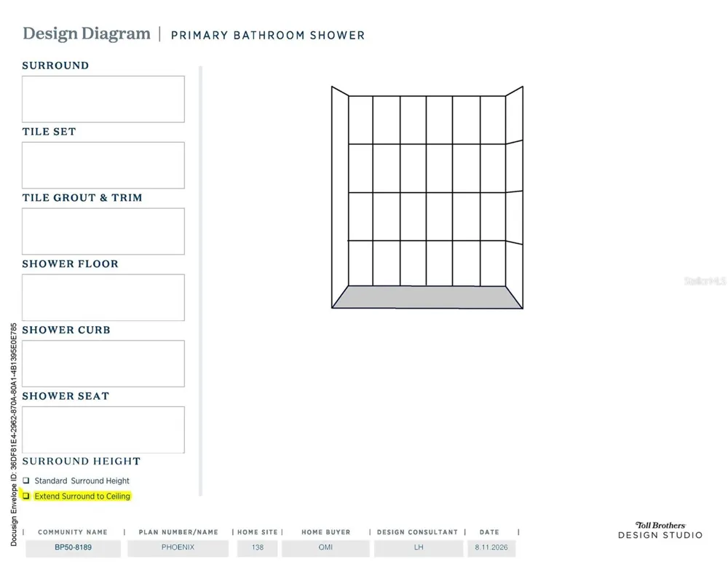
Task: Click the vertical gray divider bar
Action: [201, 281]
